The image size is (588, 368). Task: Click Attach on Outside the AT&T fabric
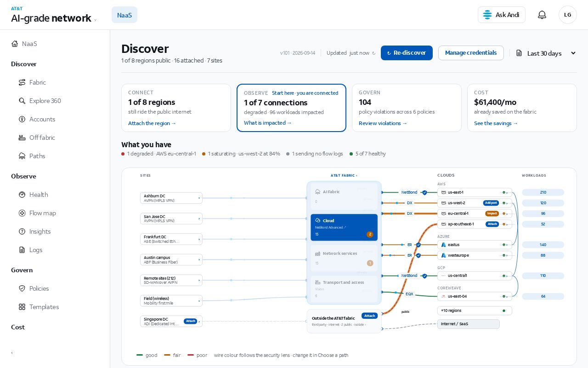pos(369,316)
